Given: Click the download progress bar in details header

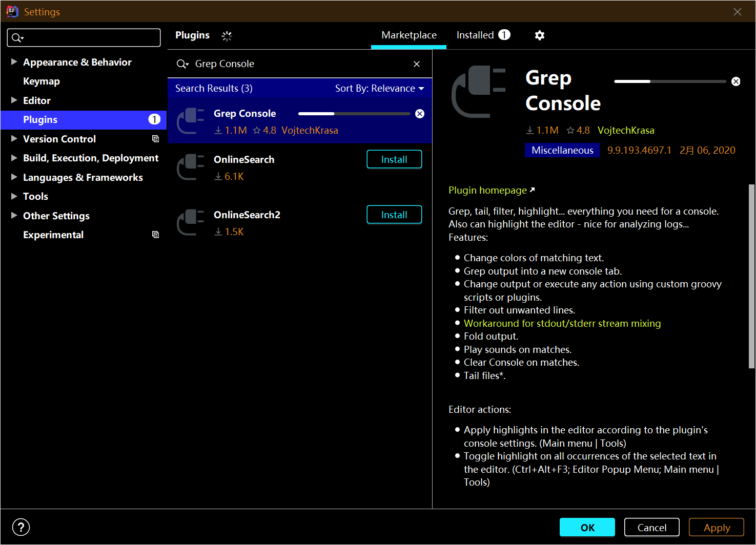Looking at the screenshot, I should click(x=670, y=81).
